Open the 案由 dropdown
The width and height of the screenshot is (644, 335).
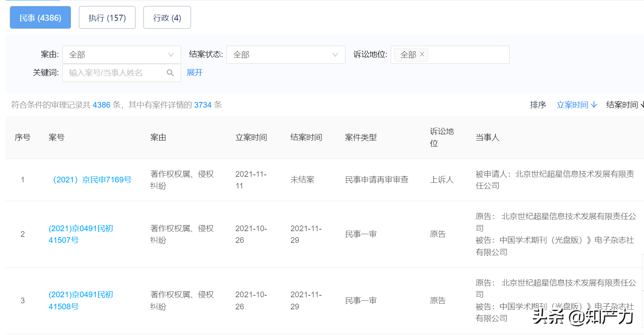(122, 55)
